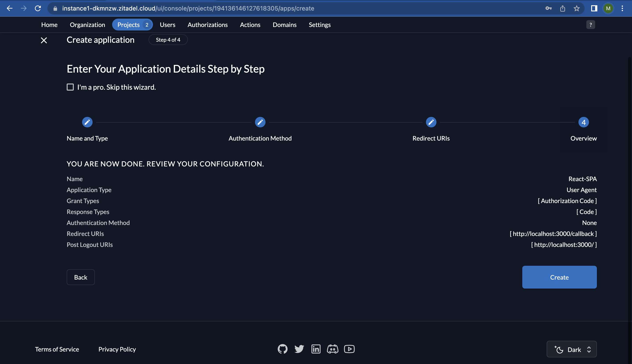The height and width of the screenshot is (364, 632).
Task: Bookmark page with the star icon
Action: (x=576, y=9)
